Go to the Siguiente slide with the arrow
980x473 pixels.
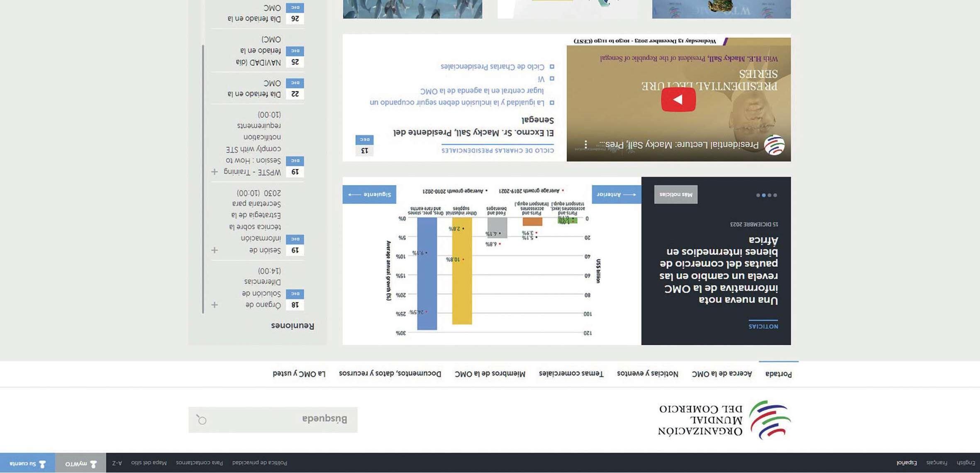click(369, 194)
